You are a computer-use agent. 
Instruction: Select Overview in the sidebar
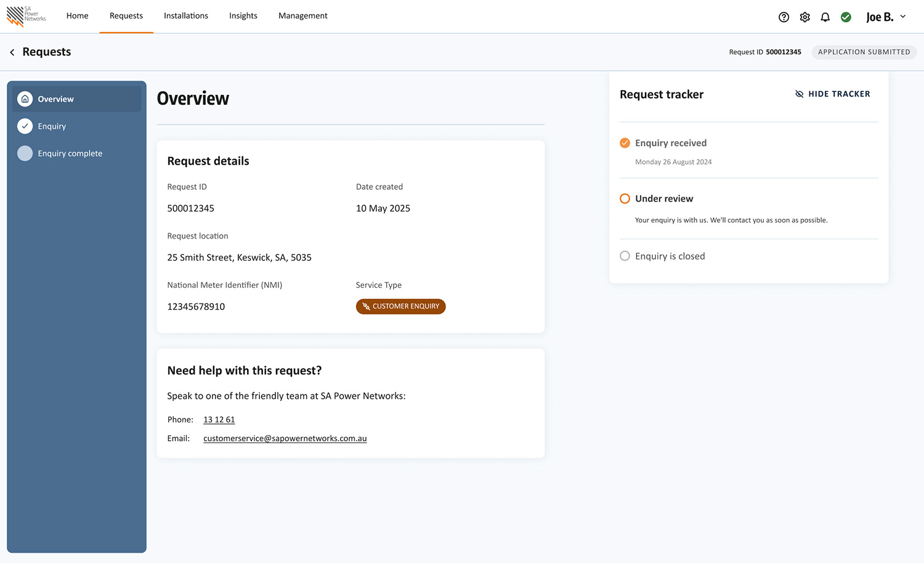click(76, 99)
